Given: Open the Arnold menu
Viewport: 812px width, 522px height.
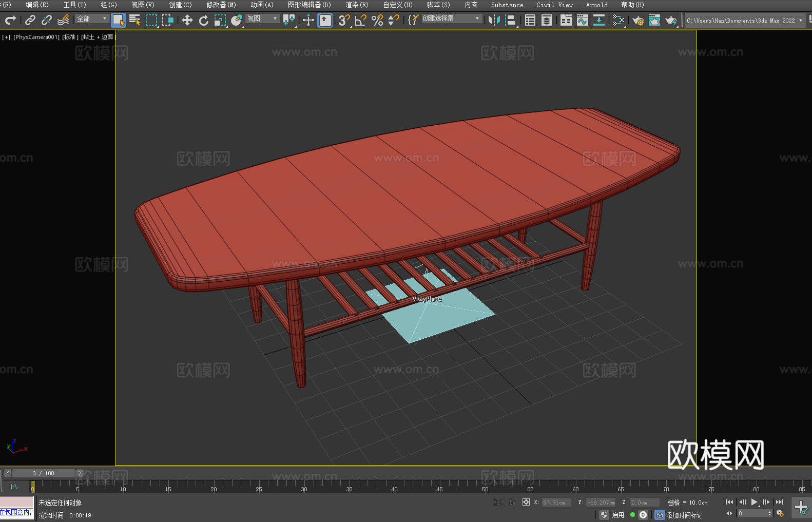Looking at the screenshot, I should 597,5.
